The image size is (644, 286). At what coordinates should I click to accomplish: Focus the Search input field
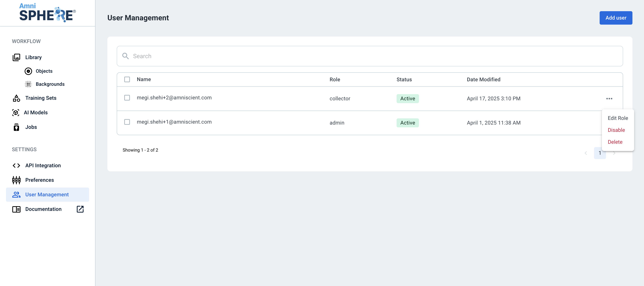tap(370, 56)
